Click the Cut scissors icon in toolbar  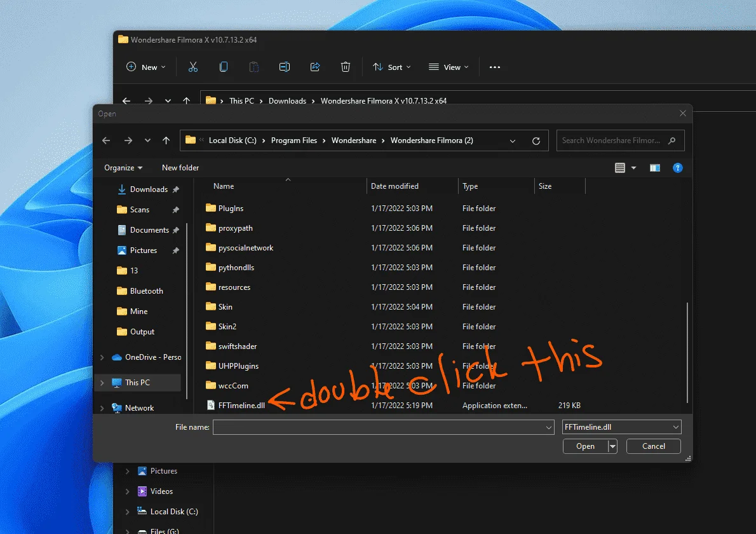[193, 67]
